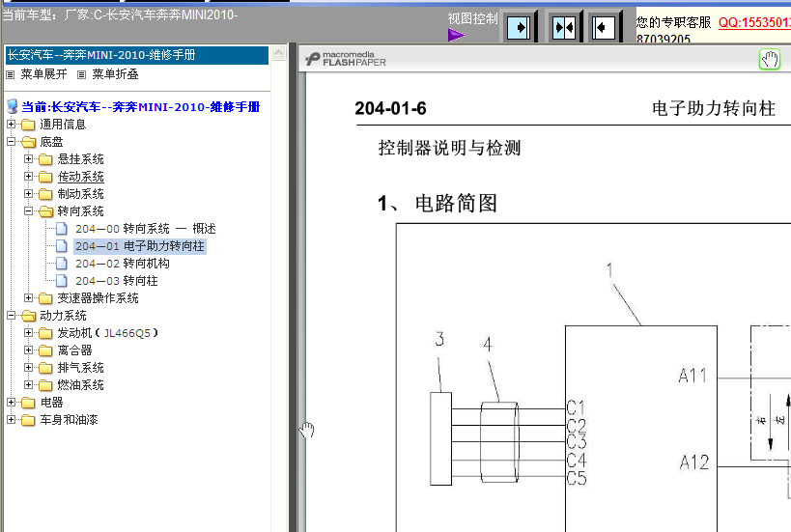Click the 菜单展开 list icon
The height and width of the screenshot is (532, 791).
click(x=10, y=74)
